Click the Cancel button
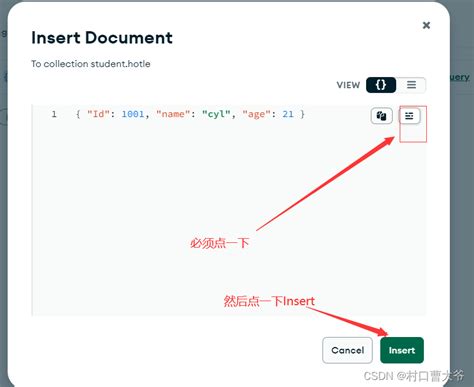 tap(347, 350)
